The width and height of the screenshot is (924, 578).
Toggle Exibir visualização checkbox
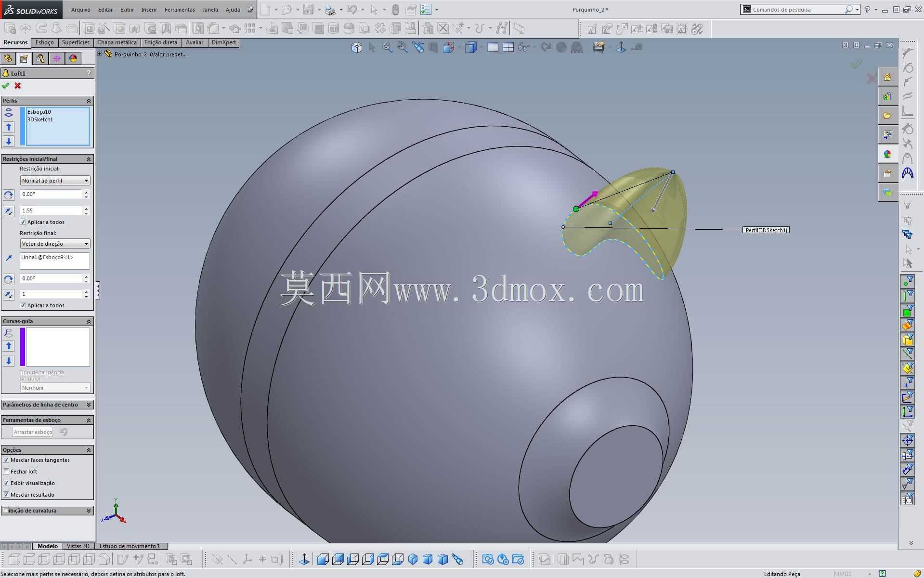(6, 483)
